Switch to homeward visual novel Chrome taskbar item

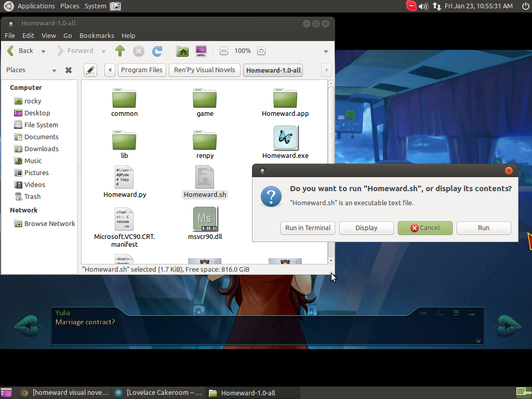pos(64,393)
